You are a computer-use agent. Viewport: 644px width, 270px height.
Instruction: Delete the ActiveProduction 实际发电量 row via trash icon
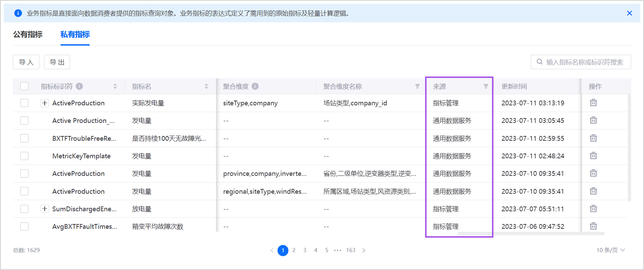click(593, 103)
